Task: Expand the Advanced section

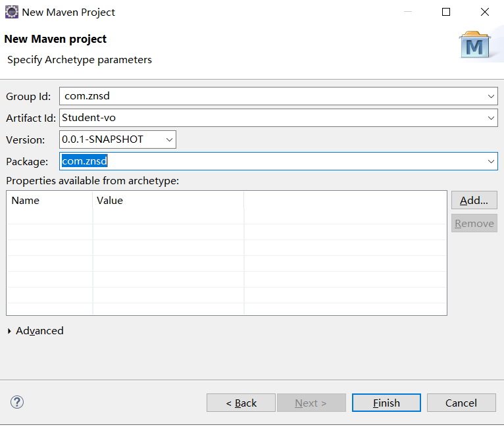Action: 9,331
